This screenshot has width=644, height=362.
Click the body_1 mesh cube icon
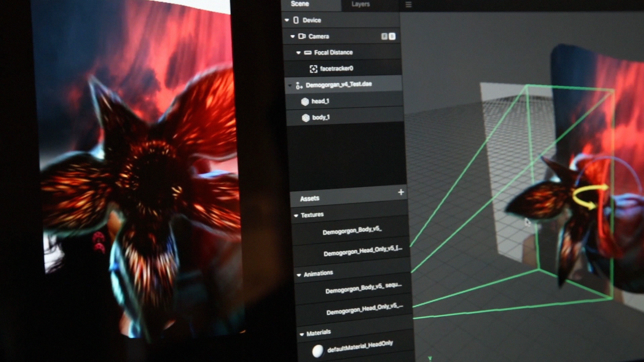tap(306, 118)
